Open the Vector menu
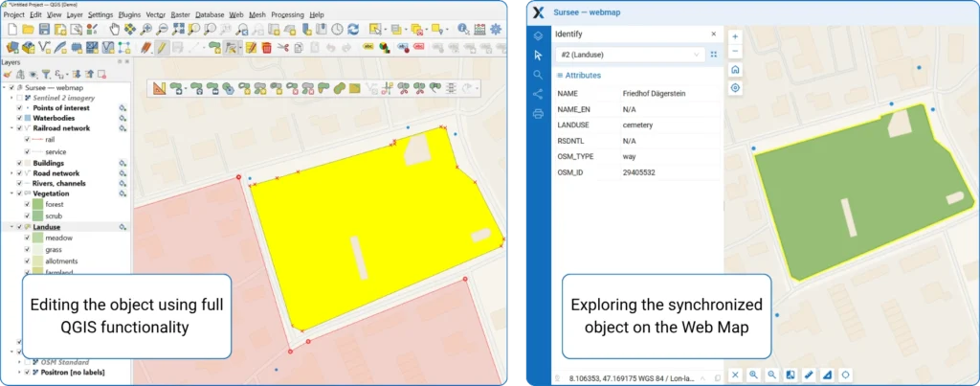The width and height of the screenshot is (980, 386). [x=154, y=15]
